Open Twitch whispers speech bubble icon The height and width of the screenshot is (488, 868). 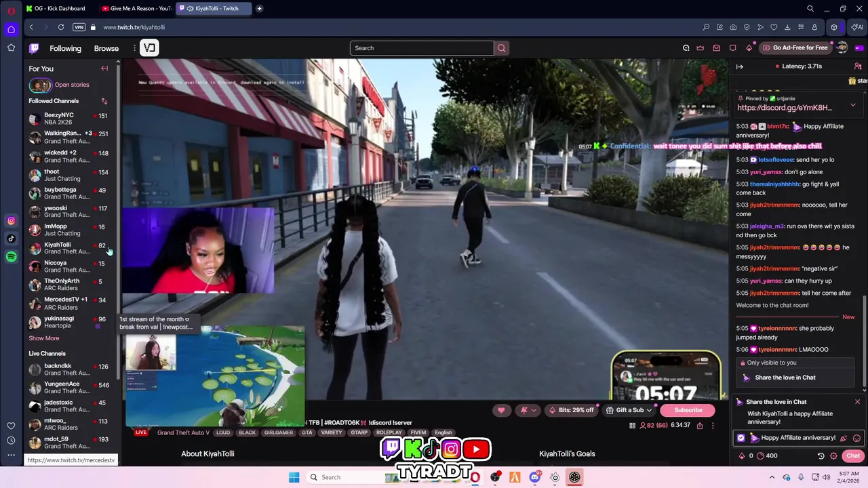(x=732, y=48)
